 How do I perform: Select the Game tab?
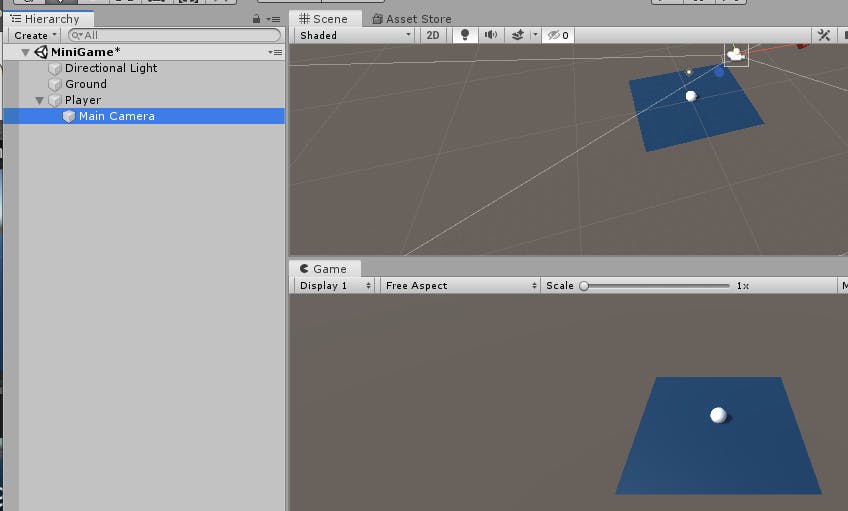[324, 269]
